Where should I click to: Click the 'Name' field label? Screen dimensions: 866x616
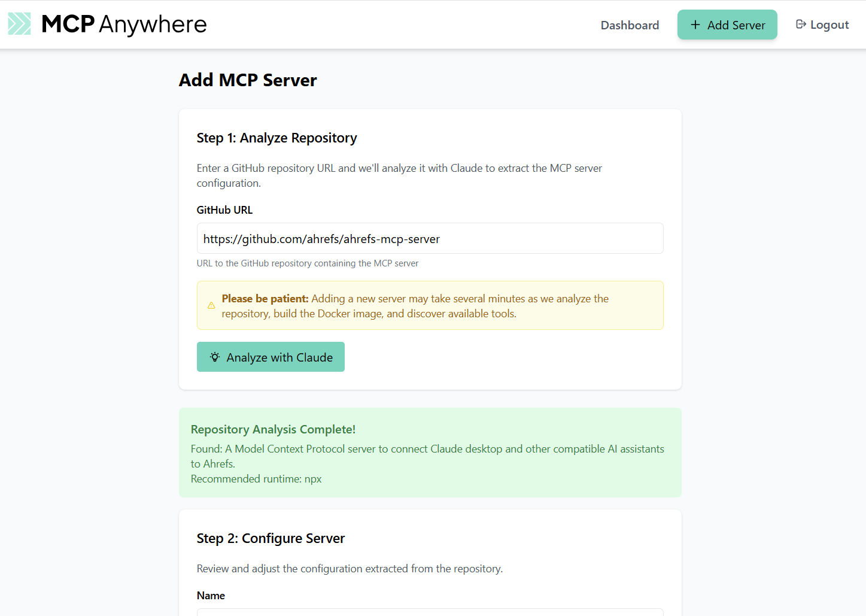(x=211, y=596)
